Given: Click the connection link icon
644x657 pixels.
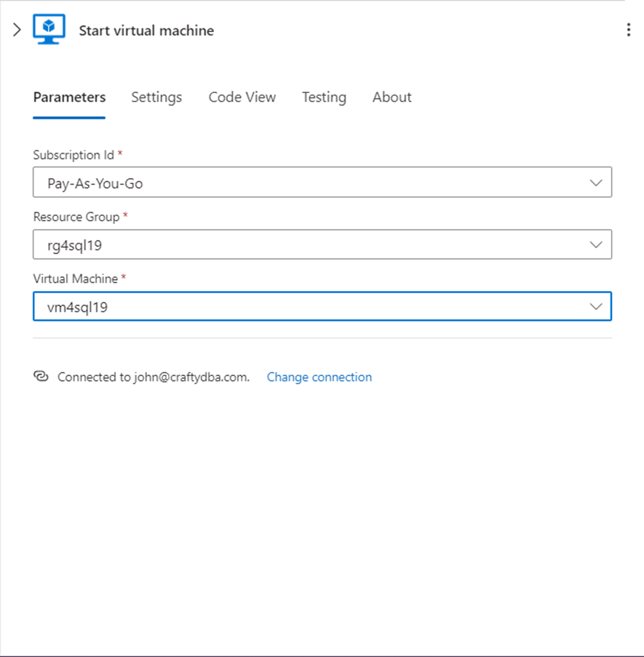Looking at the screenshot, I should (41, 376).
